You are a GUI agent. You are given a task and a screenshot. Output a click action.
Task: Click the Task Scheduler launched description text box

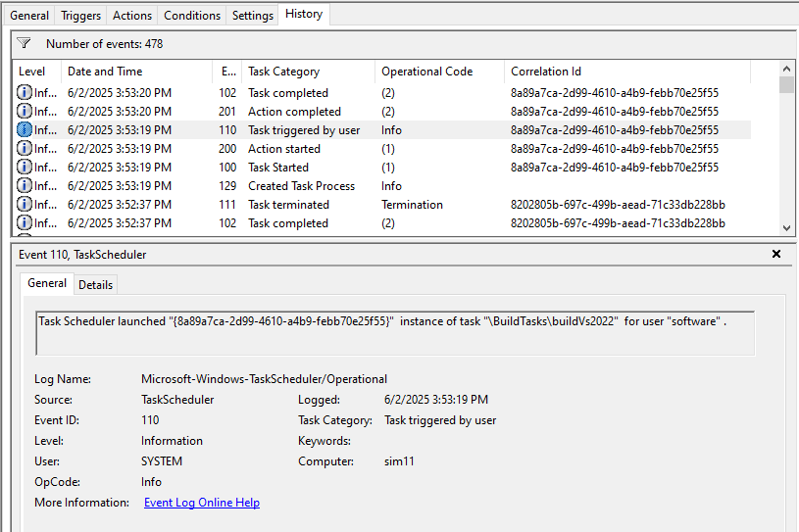[x=395, y=333]
